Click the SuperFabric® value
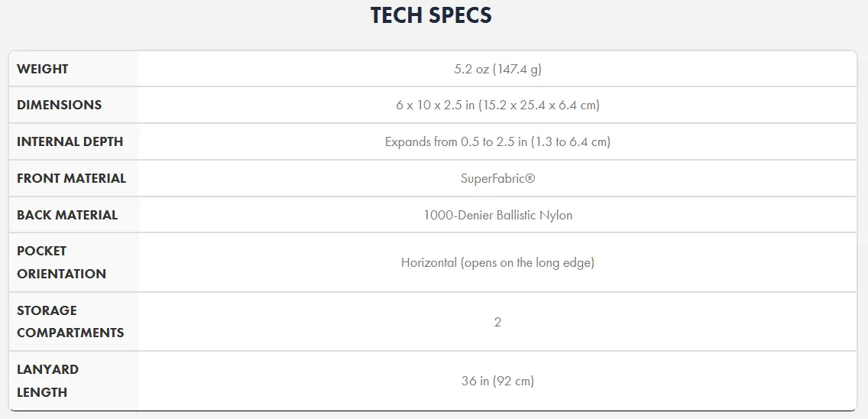The width and height of the screenshot is (868, 419). pyautogui.click(x=497, y=178)
